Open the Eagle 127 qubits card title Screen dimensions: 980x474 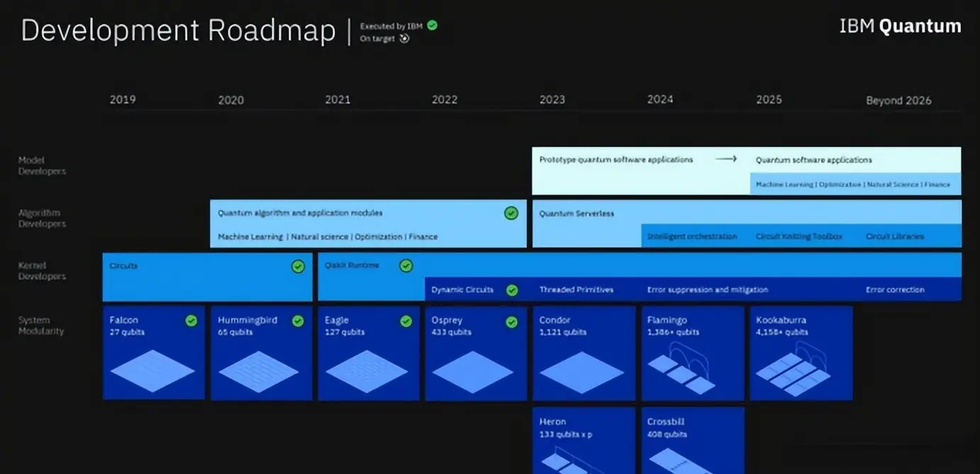pyautogui.click(x=344, y=326)
